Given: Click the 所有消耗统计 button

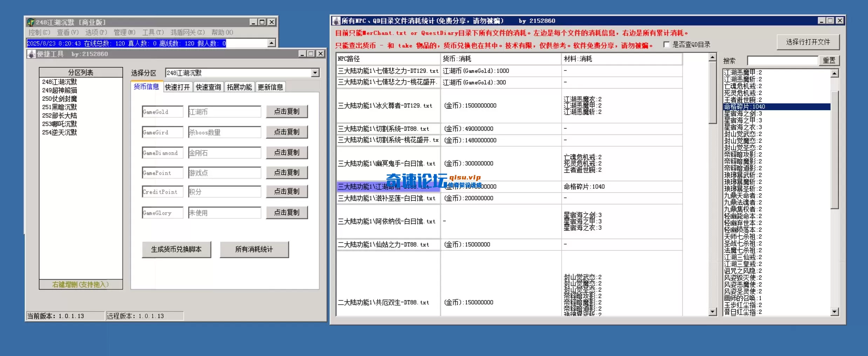Looking at the screenshot, I should click(254, 249).
